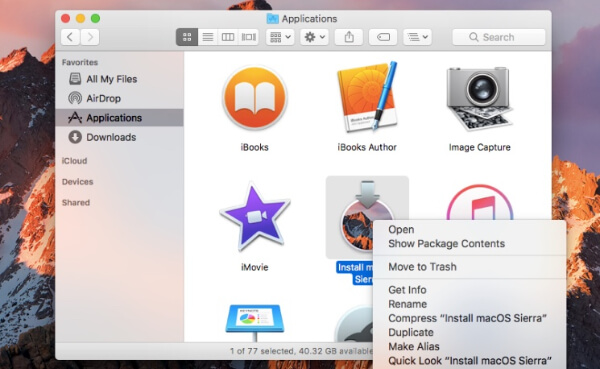Viewport: 600px width, 369px height.
Task: Click the Image Capture name label
Action: pos(479,147)
